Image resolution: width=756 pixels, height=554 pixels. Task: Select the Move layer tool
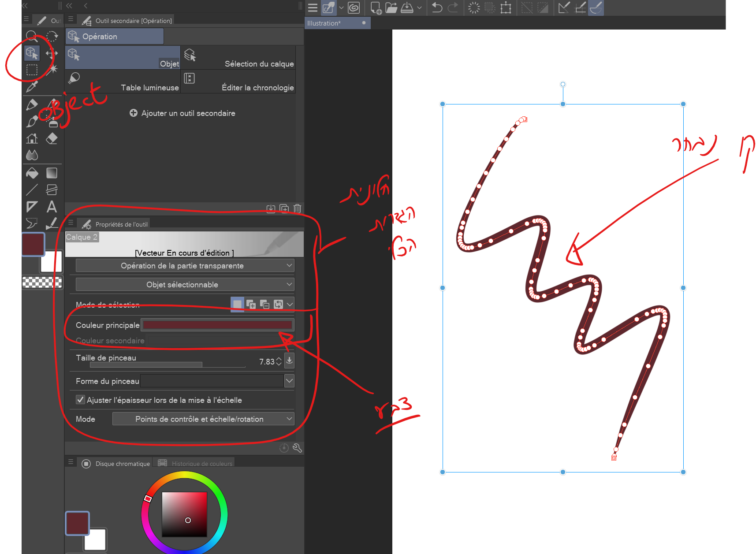click(x=52, y=53)
